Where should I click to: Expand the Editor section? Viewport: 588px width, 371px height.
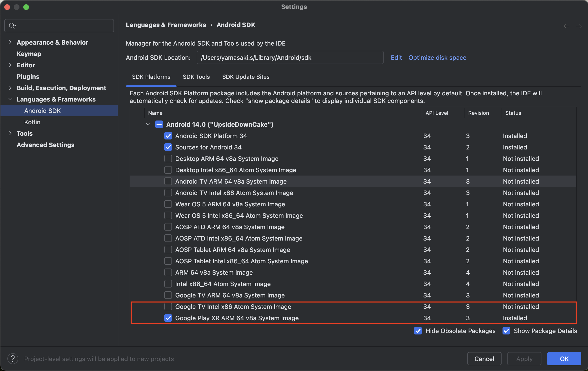point(10,65)
